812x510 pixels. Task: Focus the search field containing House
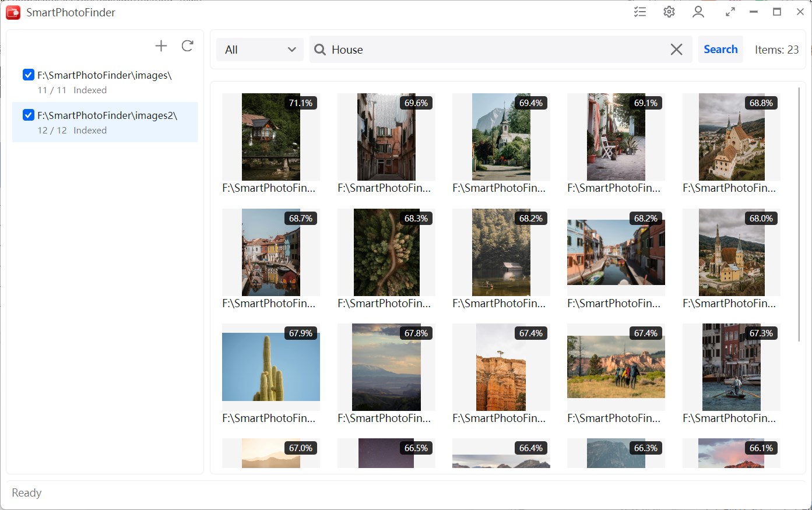(x=501, y=50)
